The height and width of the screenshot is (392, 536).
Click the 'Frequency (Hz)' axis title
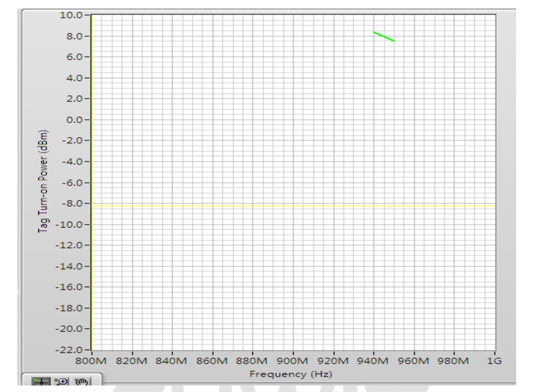292,374
